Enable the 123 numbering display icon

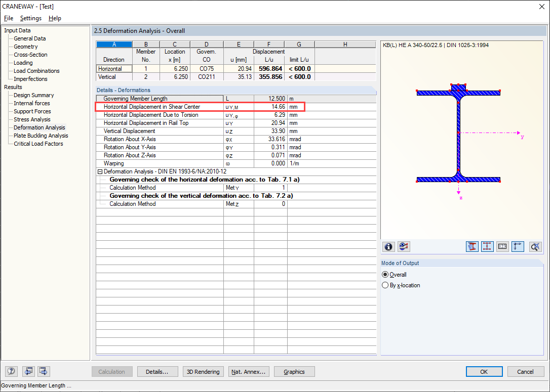(502, 246)
